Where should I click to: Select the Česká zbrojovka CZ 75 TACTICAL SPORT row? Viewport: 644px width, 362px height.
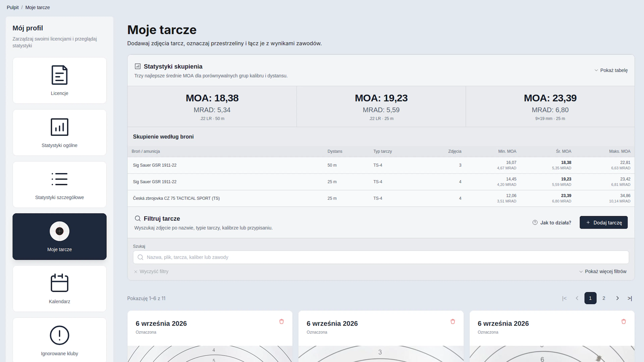click(381, 198)
